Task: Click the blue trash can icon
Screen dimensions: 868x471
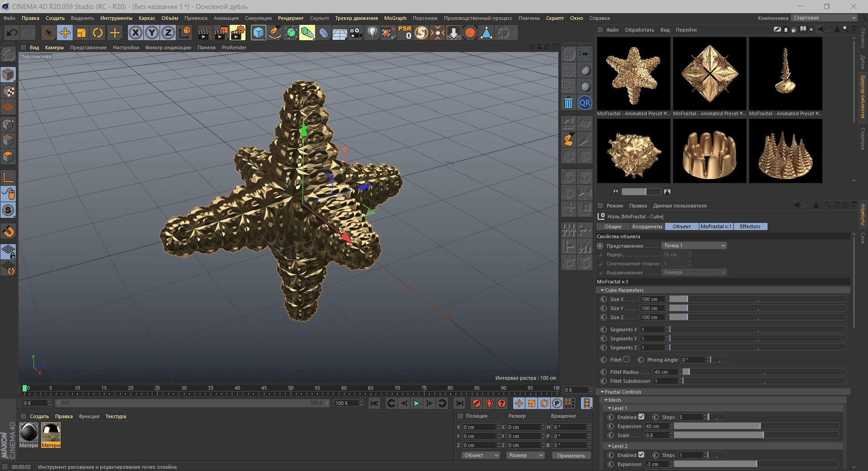Action: [569, 103]
